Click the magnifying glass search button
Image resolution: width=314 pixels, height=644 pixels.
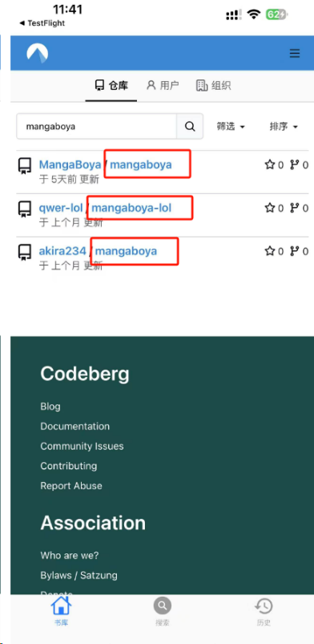pos(190,127)
